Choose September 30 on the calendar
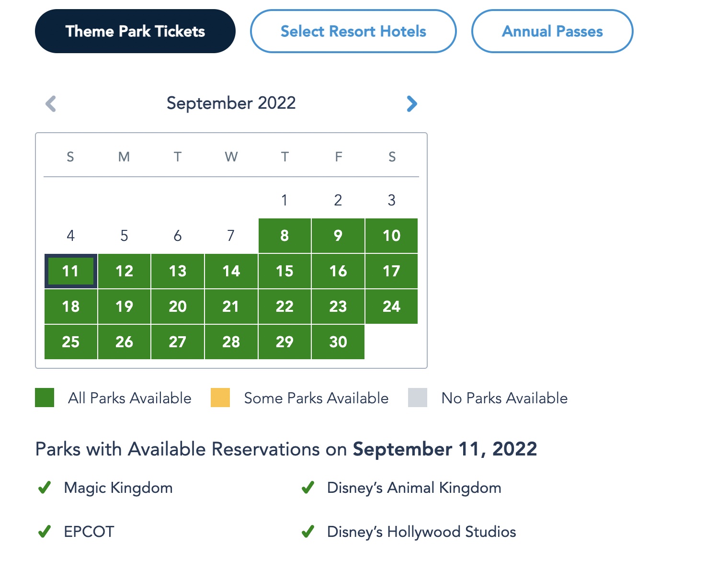 click(338, 342)
